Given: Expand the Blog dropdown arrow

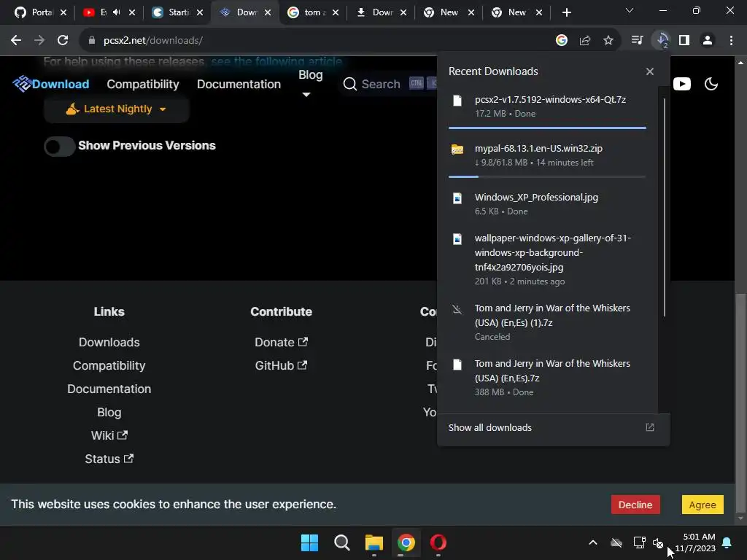Looking at the screenshot, I should [306, 94].
